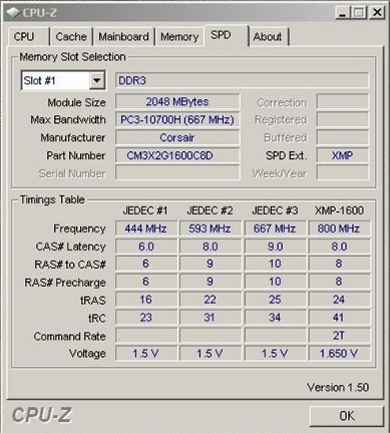Click the Part Number field CM3X2G1600C8D

pyautogui.click(x=177, y=156)
